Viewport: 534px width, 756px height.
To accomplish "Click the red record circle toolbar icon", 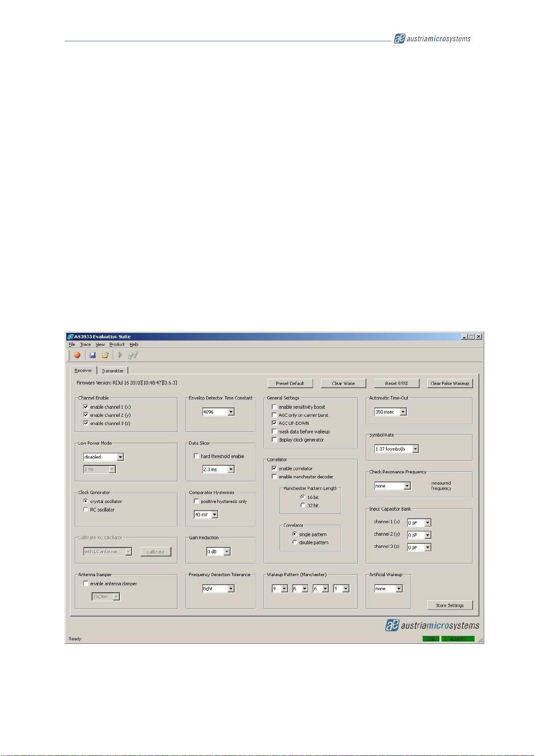I will click(x=77, y=355).
